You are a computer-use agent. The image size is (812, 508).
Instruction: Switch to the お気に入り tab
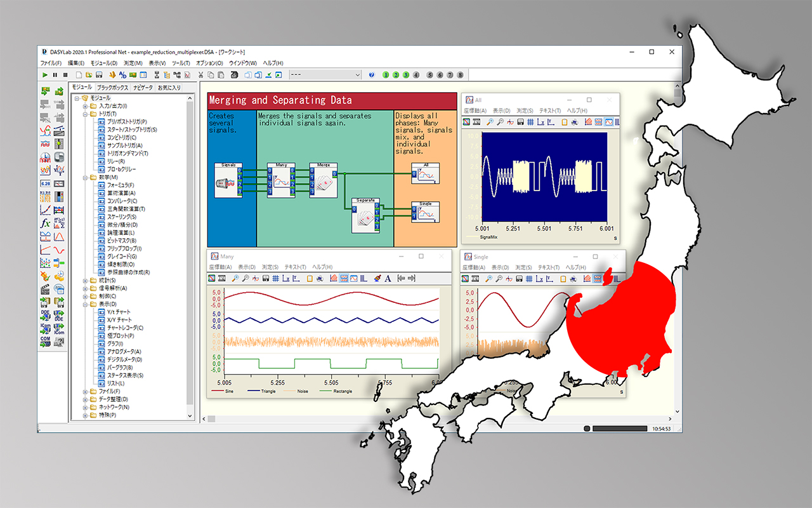169,88
